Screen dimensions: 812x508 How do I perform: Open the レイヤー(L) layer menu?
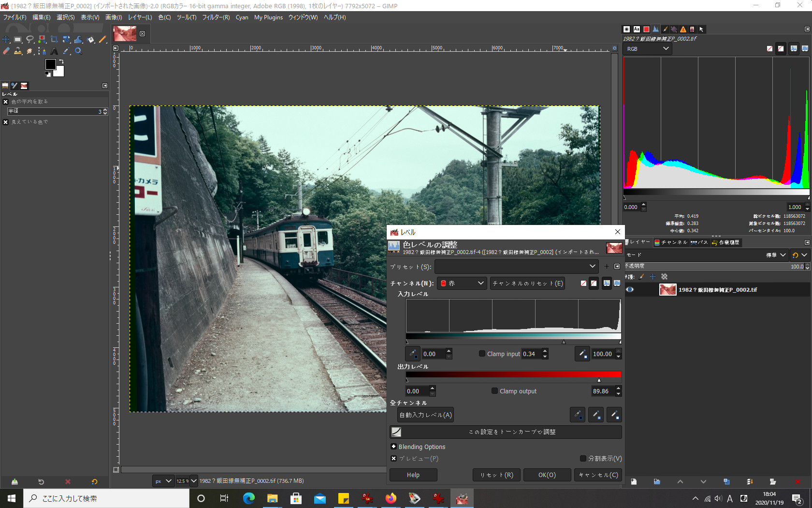point(140,17)
